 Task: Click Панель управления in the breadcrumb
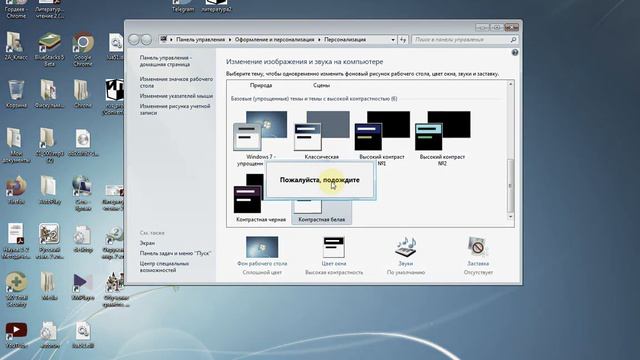[x=200, y=40]
